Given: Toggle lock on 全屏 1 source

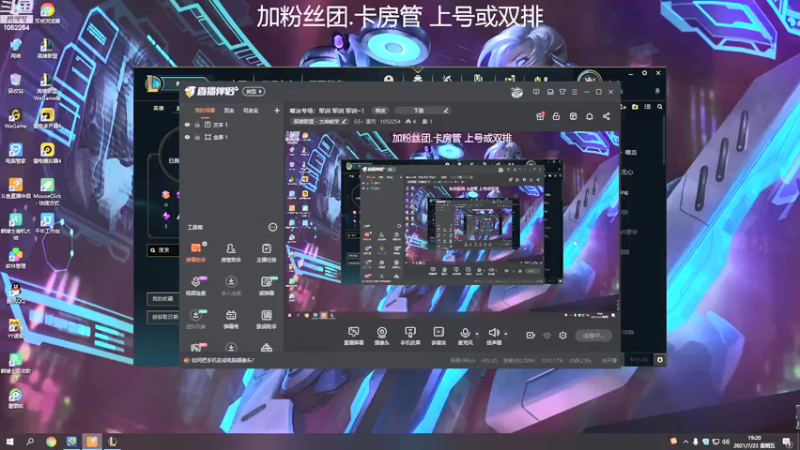Looking at the screenshot, I should pyautogui.click(x=197, y=137).
